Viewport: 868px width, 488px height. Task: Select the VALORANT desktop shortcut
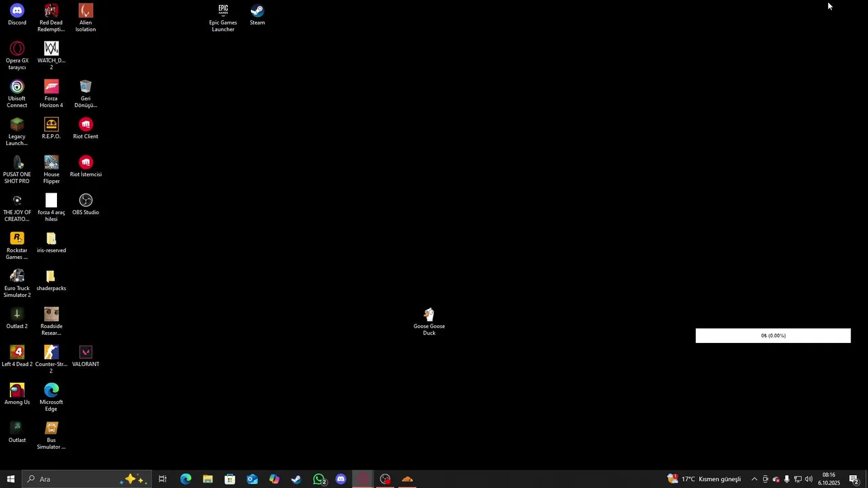[85, 357]
